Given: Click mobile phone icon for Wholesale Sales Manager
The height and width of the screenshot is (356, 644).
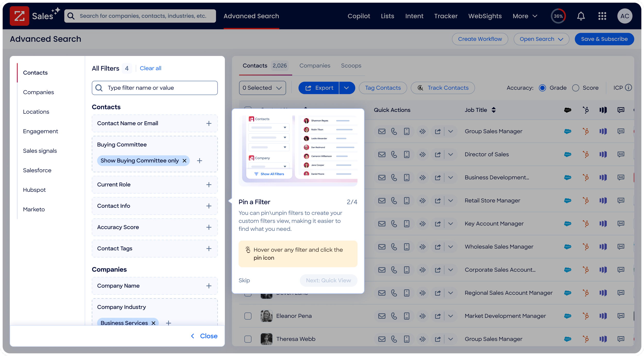Looking at the screenshot, I should [x=406, y=247].
